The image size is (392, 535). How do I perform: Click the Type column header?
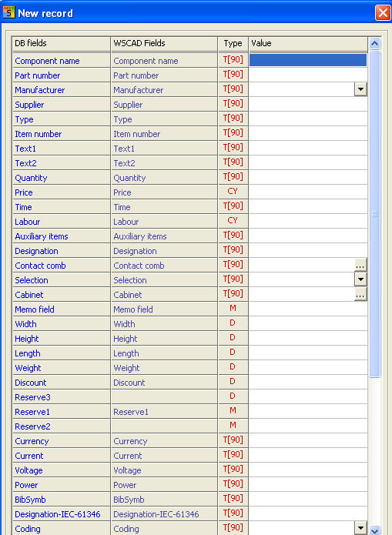click(x=233, y=44)
